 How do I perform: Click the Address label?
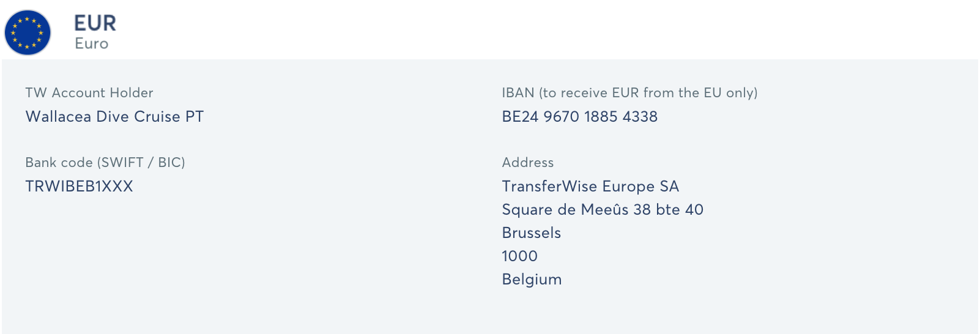click(528, 163)
